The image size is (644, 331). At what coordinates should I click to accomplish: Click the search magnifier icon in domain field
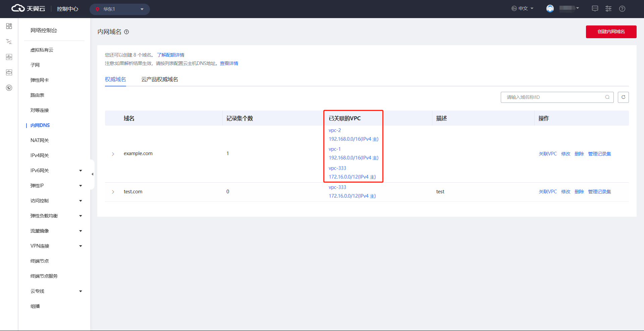tap(607, 97)
